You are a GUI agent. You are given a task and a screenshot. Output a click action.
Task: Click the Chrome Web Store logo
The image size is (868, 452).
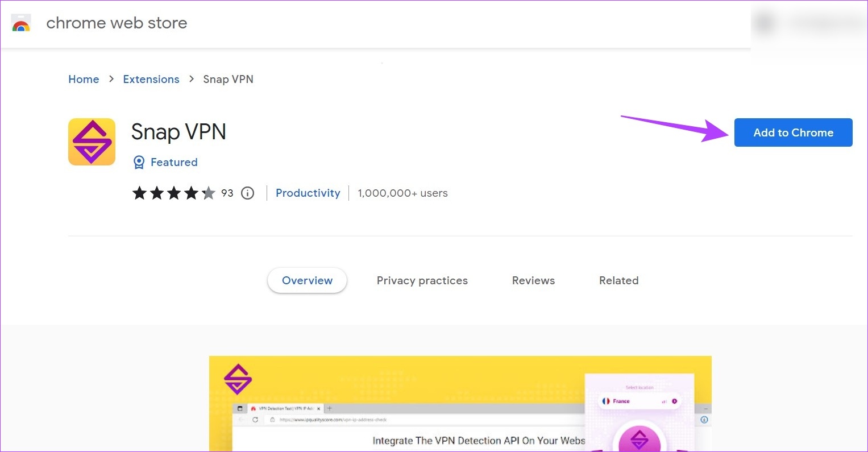[21, 23]
